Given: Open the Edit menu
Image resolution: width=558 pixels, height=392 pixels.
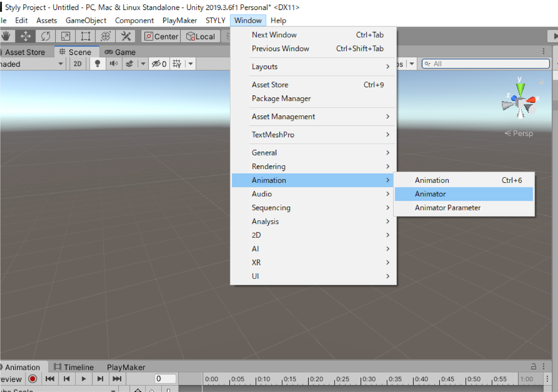Looking at the screenshot, I should point(21,20).
